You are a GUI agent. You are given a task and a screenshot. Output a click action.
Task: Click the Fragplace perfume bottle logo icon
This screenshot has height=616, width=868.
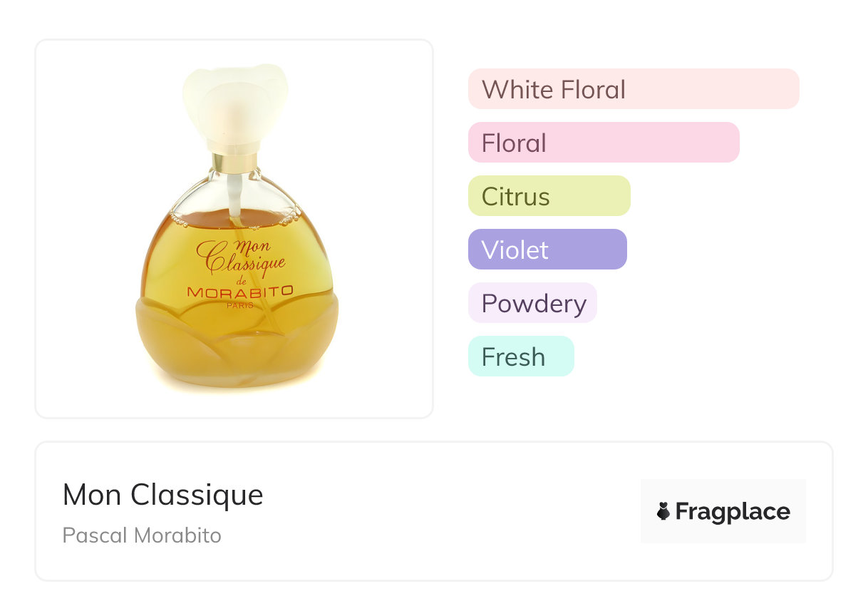click(x=663, y=511)
